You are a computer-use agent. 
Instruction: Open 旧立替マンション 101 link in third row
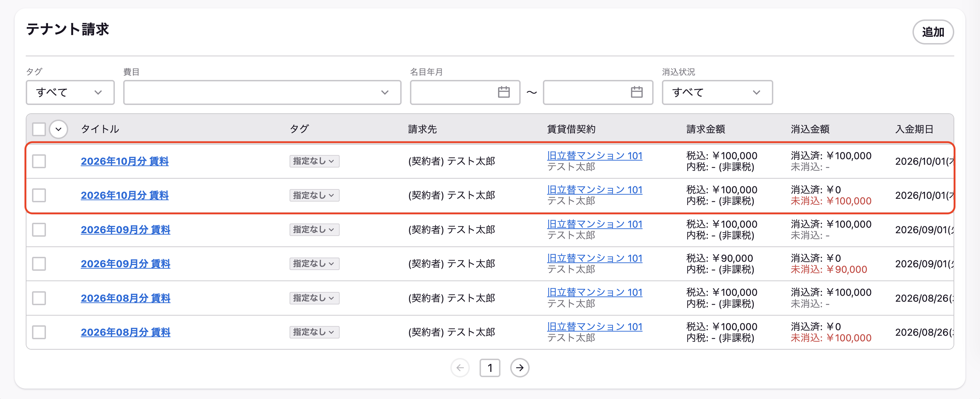coord(594,224)
